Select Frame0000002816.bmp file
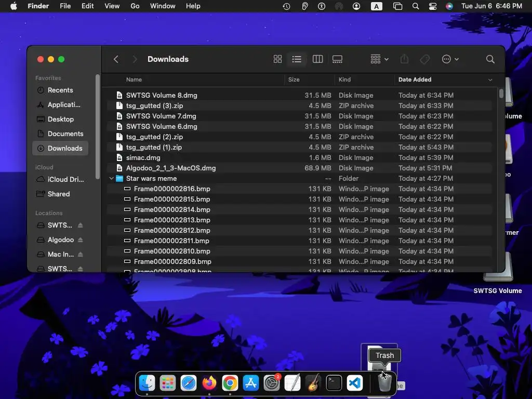 (x=299, y=189)
